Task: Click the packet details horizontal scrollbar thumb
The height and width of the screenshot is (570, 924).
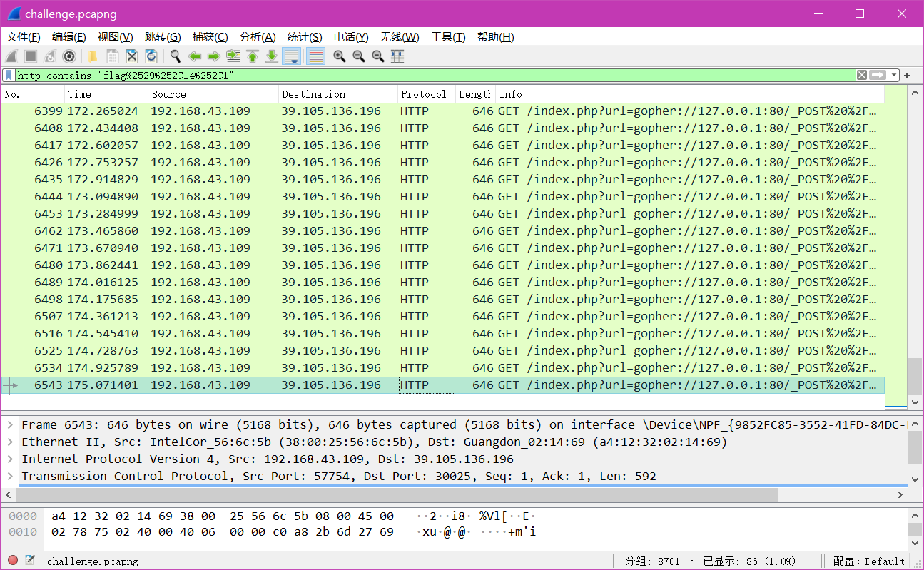Action: (397, 494)
